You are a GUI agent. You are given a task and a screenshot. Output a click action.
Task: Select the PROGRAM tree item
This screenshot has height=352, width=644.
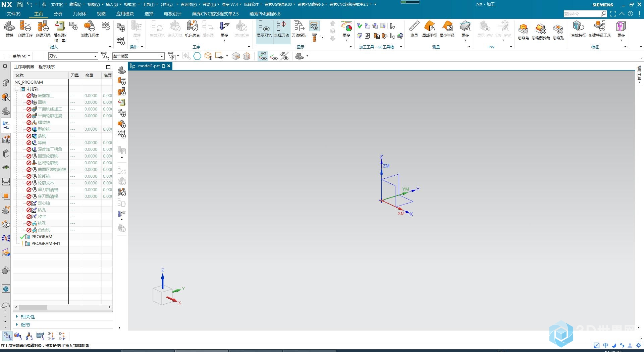click(42, 237)
